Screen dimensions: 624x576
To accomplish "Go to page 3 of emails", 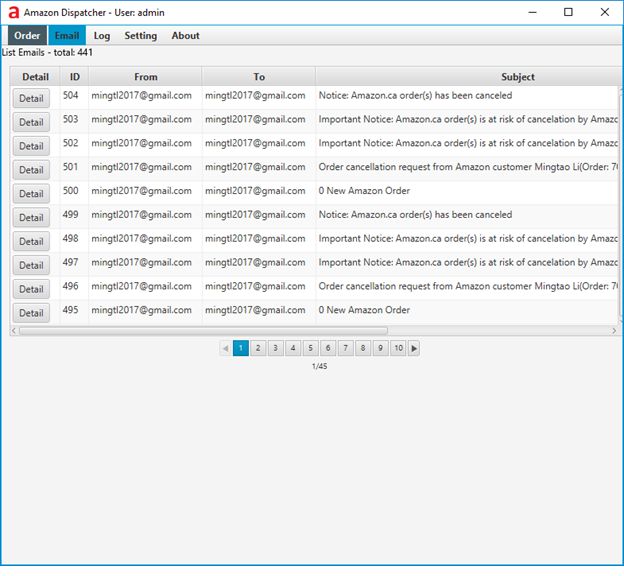I will (275, 348).
